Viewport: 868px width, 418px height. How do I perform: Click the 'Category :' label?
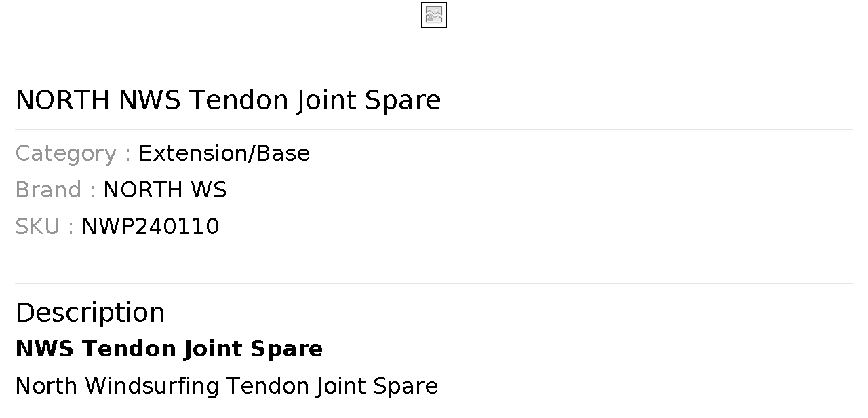point(73,153)
